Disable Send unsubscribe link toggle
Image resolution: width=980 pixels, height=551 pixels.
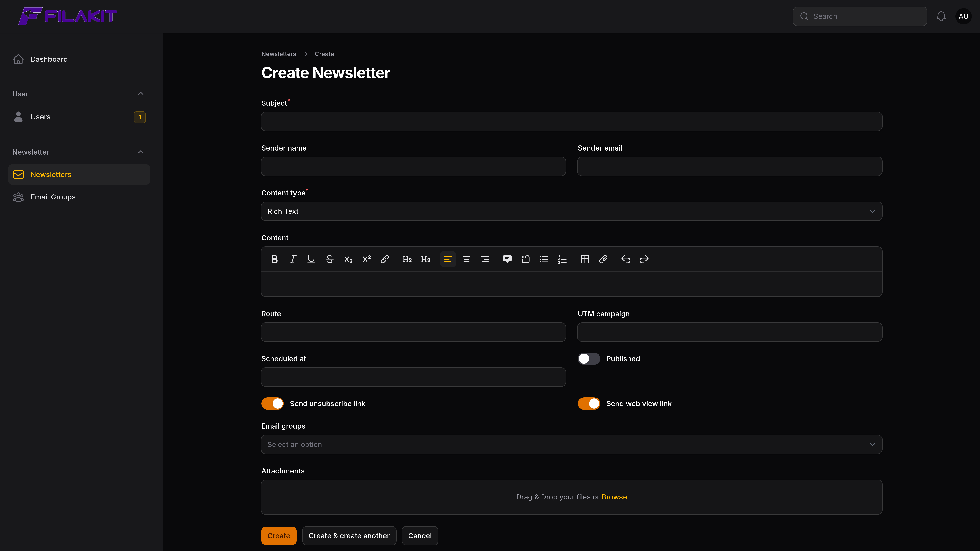click(272, 403)
